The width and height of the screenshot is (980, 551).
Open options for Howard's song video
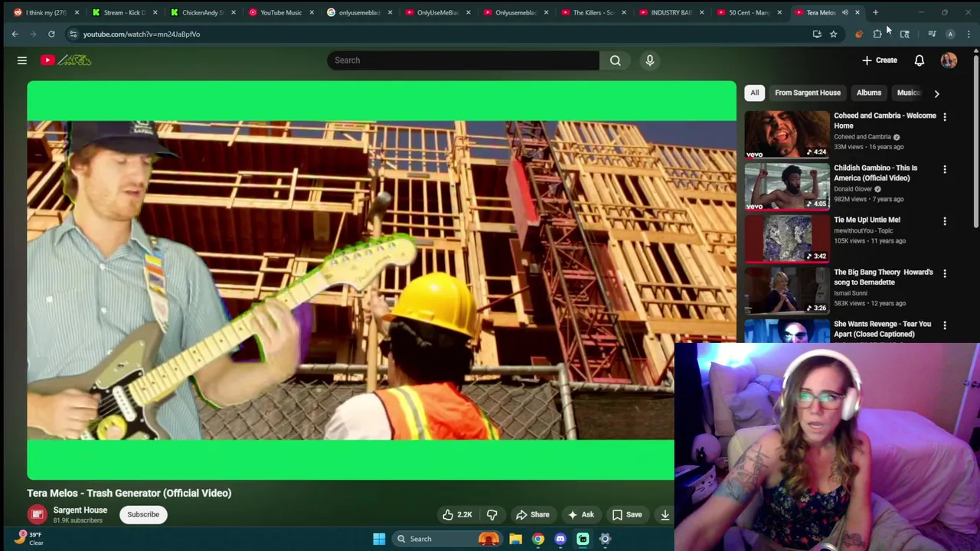[945, 273]
